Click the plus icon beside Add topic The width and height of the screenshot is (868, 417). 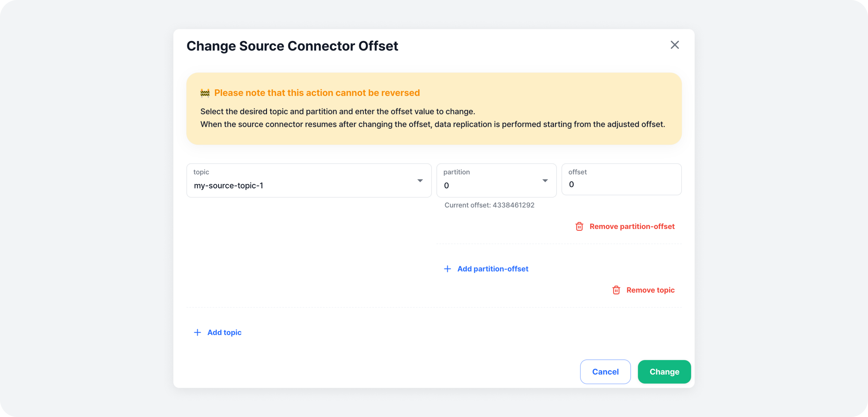(197, 332)
